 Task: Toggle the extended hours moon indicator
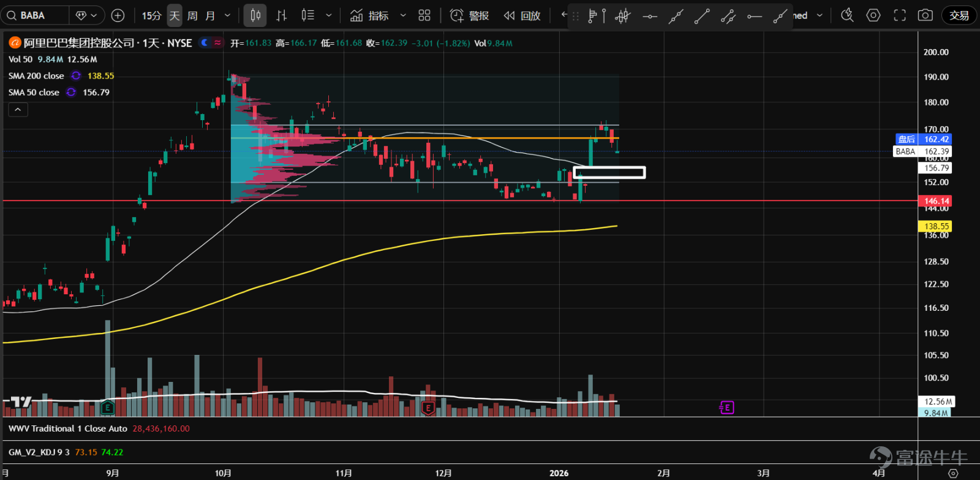click(205, 43)
